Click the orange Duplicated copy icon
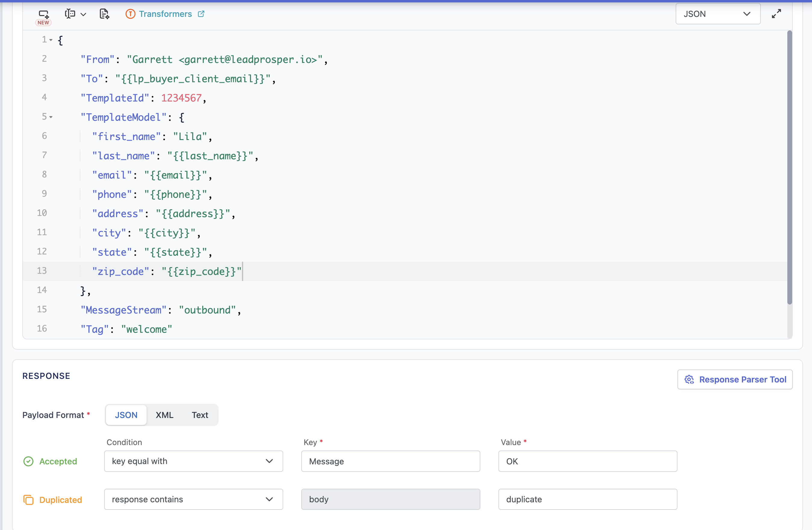This screenshot has height=530, width=812. click(28, 500)
